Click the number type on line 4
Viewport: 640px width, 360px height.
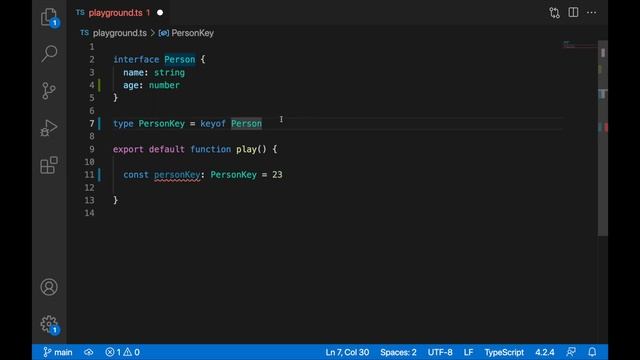tap(164, 85)
